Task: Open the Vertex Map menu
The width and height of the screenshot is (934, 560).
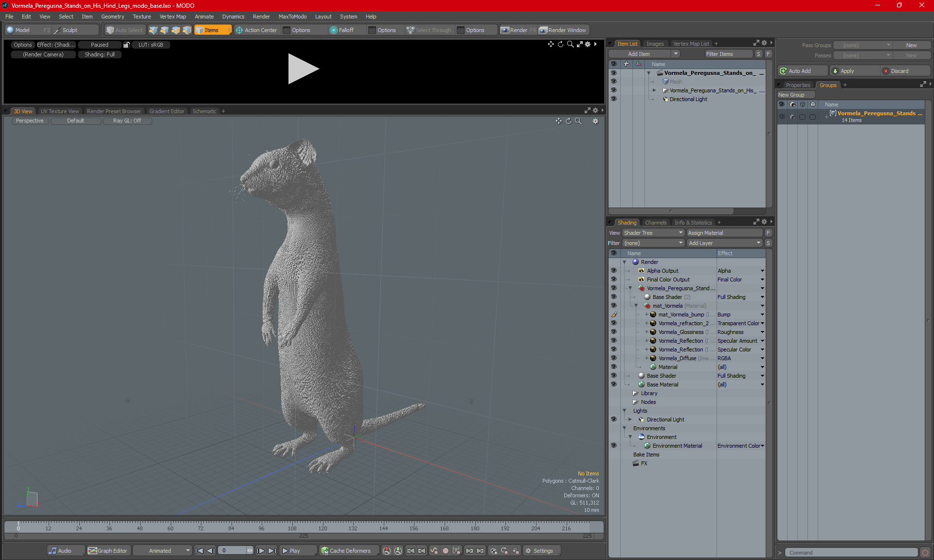Action: pos(173,17)
